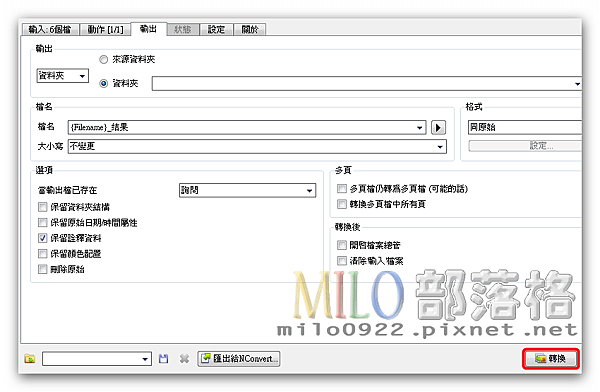Enable 刪除原始 checkbox

pos(42,269)
